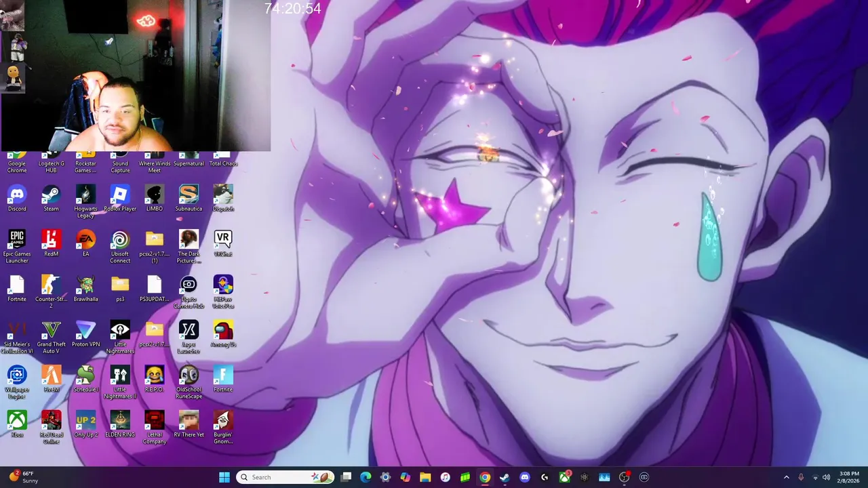This screenshot has height=488, width=868.
Task: Click the microphone tray icon
Action: pyautogui.click(x=801, y=477)
